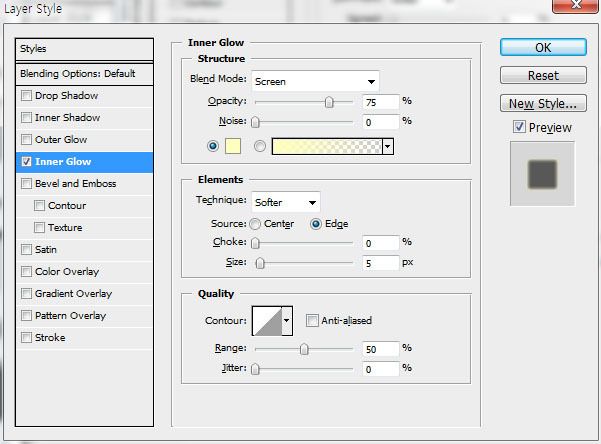Viewport: 601px width, 444px height.
Task: Select the Bevel and Emboss label
Action: (76, 183)
